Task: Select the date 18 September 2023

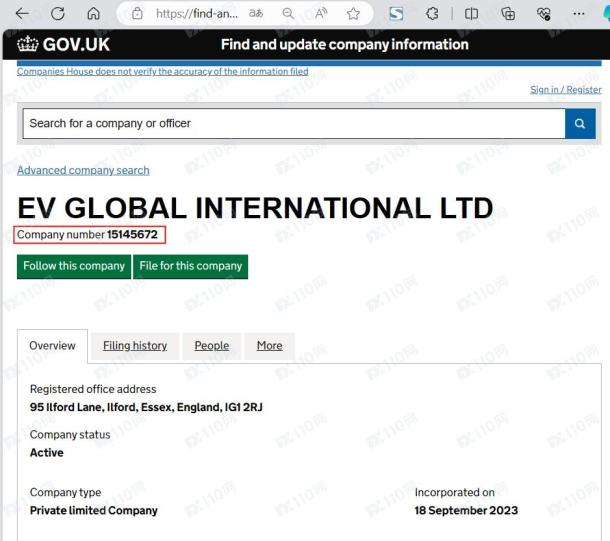Action: 466,511
